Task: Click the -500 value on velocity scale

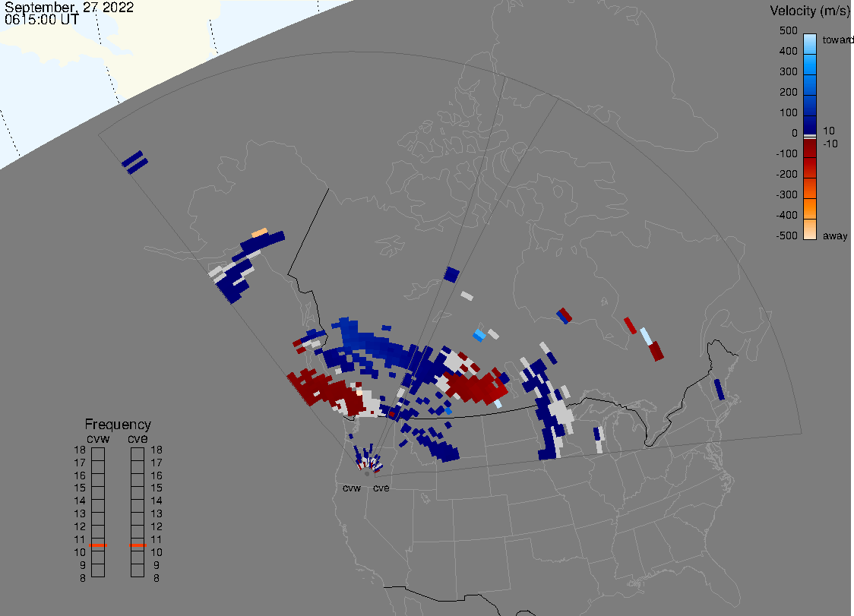Action: (x=786, y=235)
